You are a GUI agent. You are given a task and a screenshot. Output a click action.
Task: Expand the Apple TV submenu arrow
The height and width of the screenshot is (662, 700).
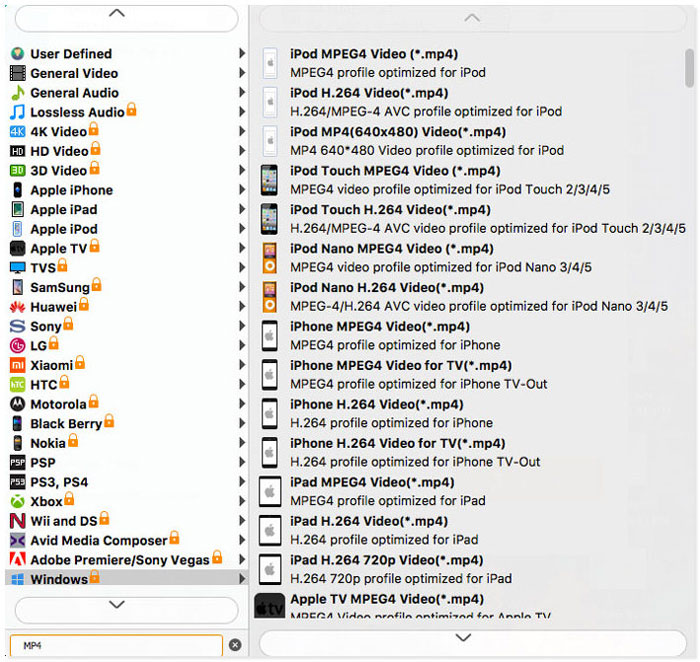242,248
